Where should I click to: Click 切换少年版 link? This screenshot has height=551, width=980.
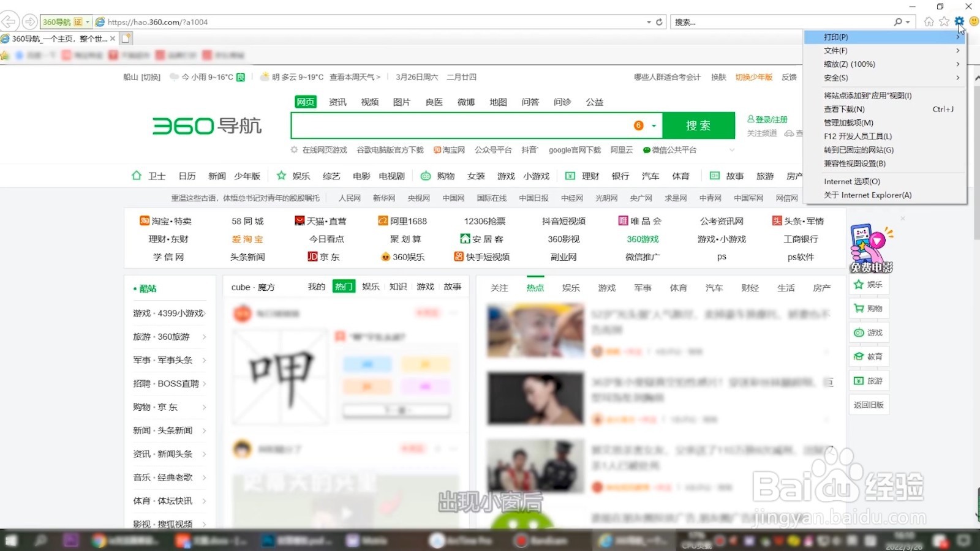(754, 77)
